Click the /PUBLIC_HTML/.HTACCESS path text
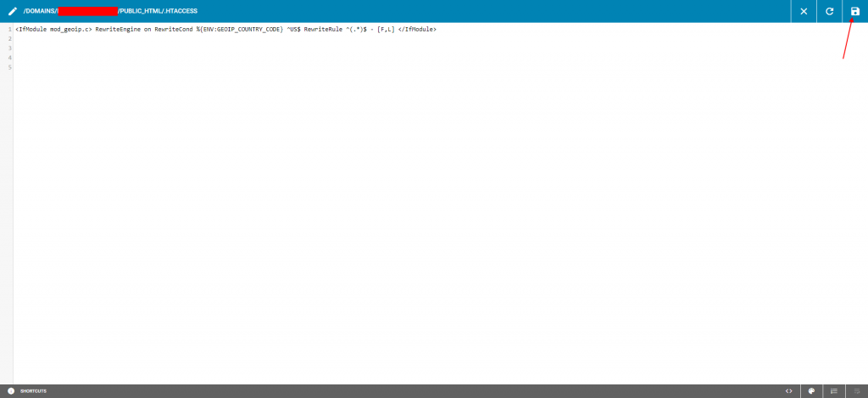This screenshot has width=868, height=398. pyautogui.click(x=157, y=11)
